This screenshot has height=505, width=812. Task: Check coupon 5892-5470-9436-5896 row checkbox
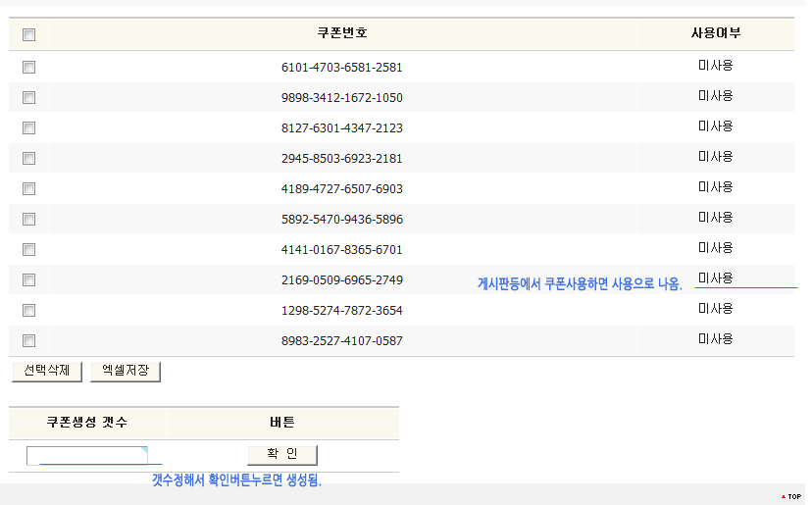28,220
